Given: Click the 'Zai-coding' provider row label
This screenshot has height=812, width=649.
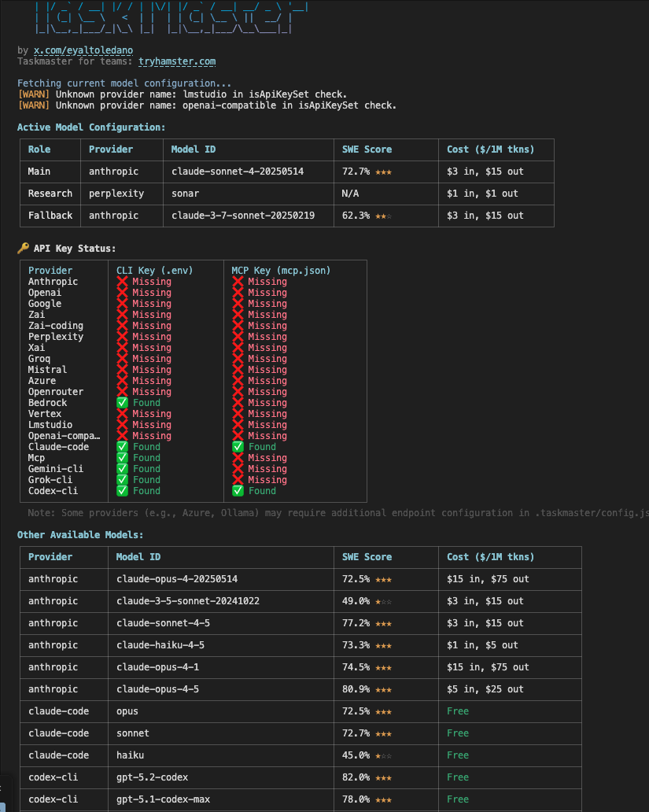Looking at the screenshot, I should pos(56,326).
